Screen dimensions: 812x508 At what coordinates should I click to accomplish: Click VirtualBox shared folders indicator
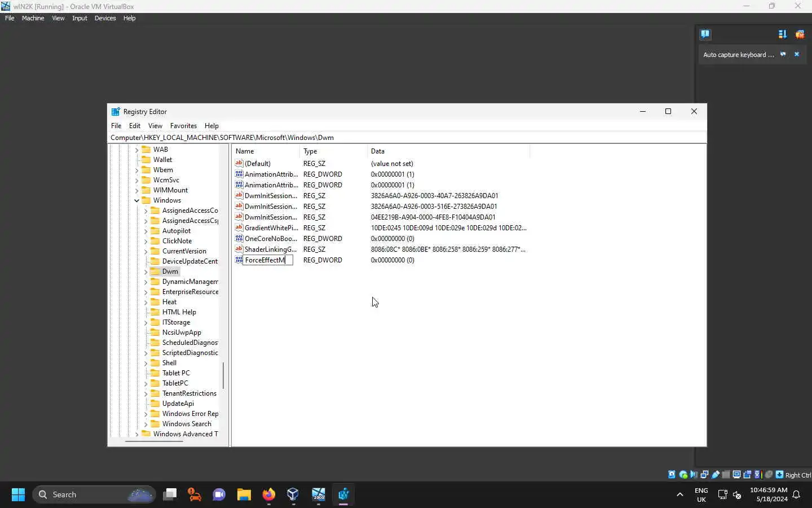tap(726, 475)
